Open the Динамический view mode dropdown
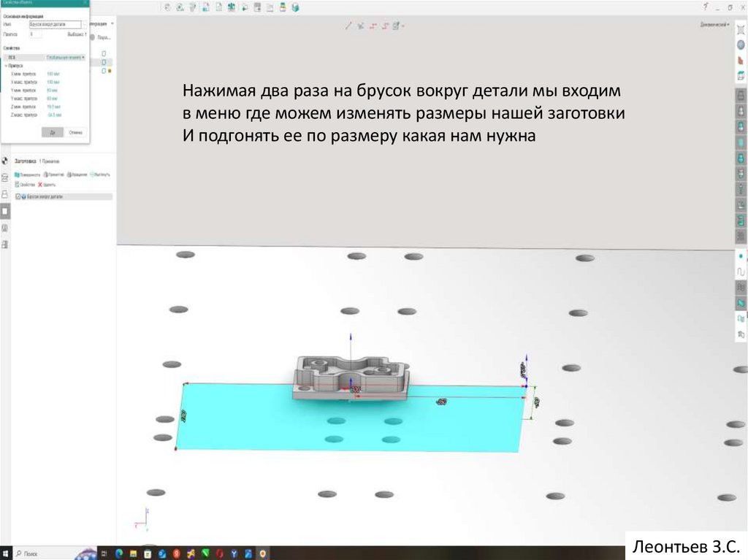This screenshot has height=560, width=748. click(716, 25)
